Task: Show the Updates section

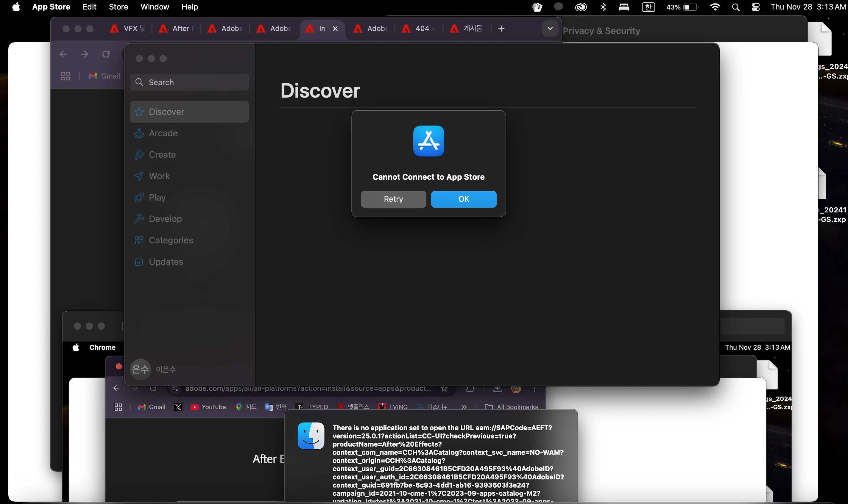Action: point(166,262)
